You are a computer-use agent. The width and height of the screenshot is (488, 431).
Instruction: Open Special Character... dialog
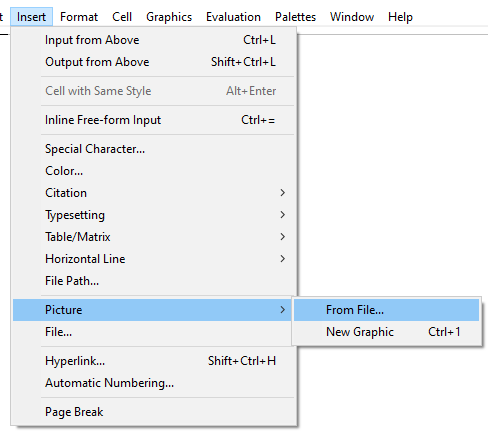[154, 149]
